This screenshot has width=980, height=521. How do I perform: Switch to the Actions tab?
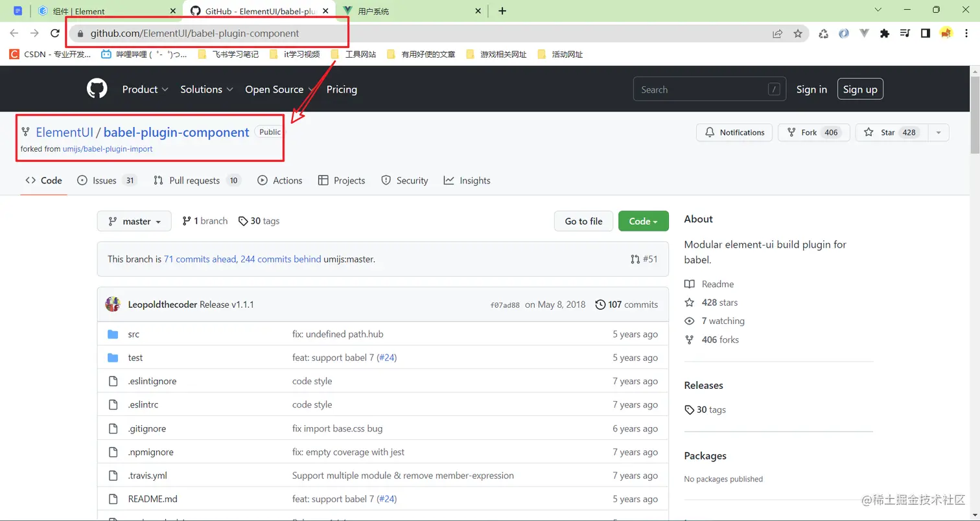(280, 181)
